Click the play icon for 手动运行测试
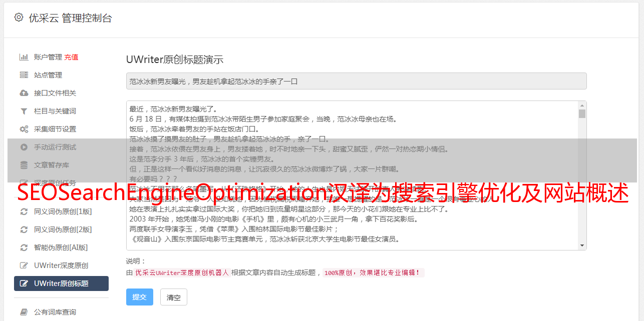 coord(24,147)
